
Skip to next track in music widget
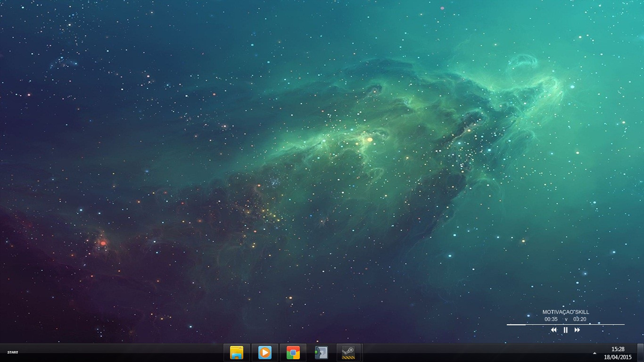tap(577, 330)
